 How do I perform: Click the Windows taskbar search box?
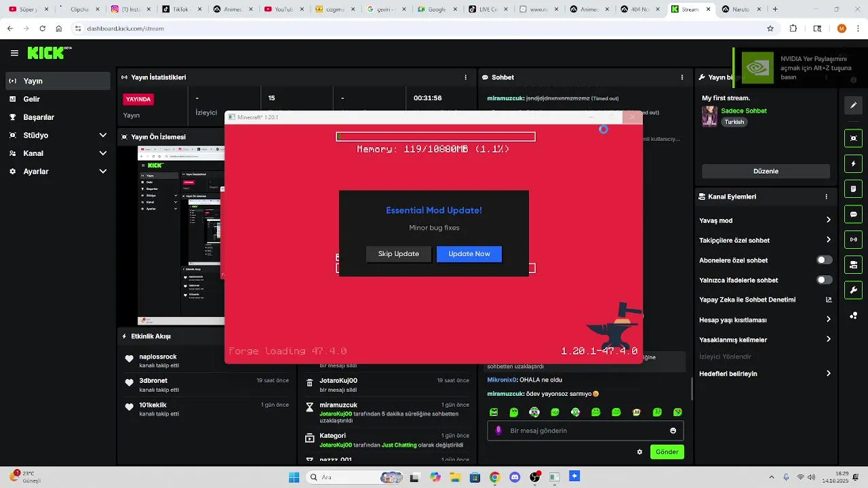point(355,477)
